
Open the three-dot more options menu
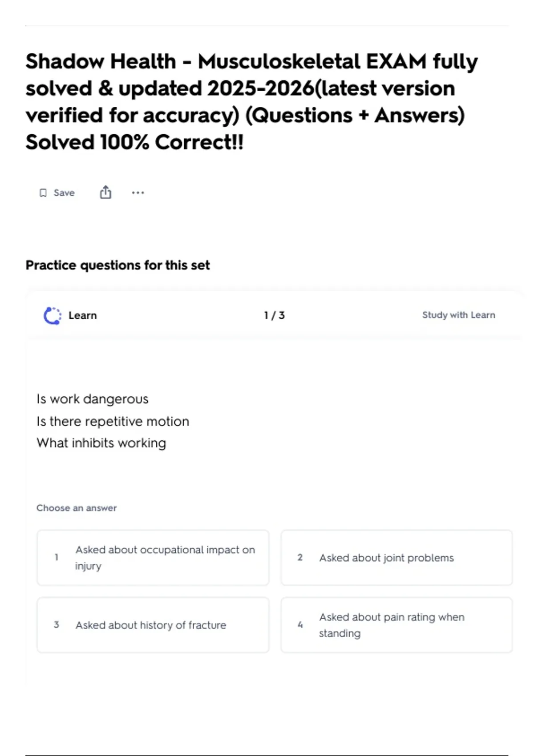[138, 193]
